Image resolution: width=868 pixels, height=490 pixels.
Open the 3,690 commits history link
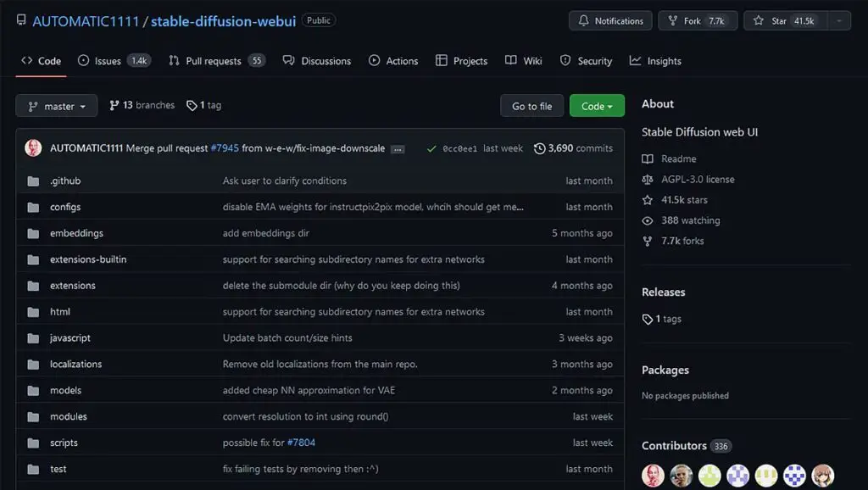click(574, 148)
